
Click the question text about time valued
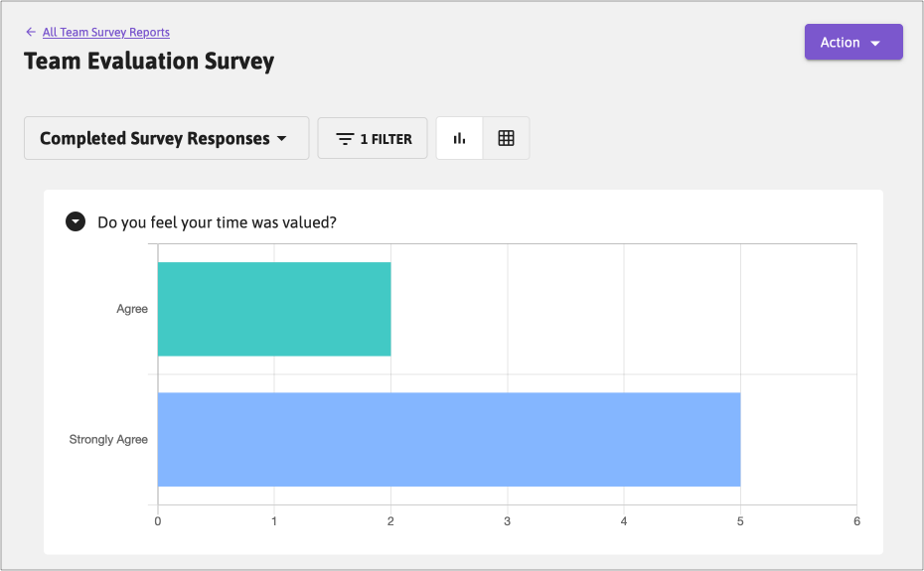(x=217, y=222)
